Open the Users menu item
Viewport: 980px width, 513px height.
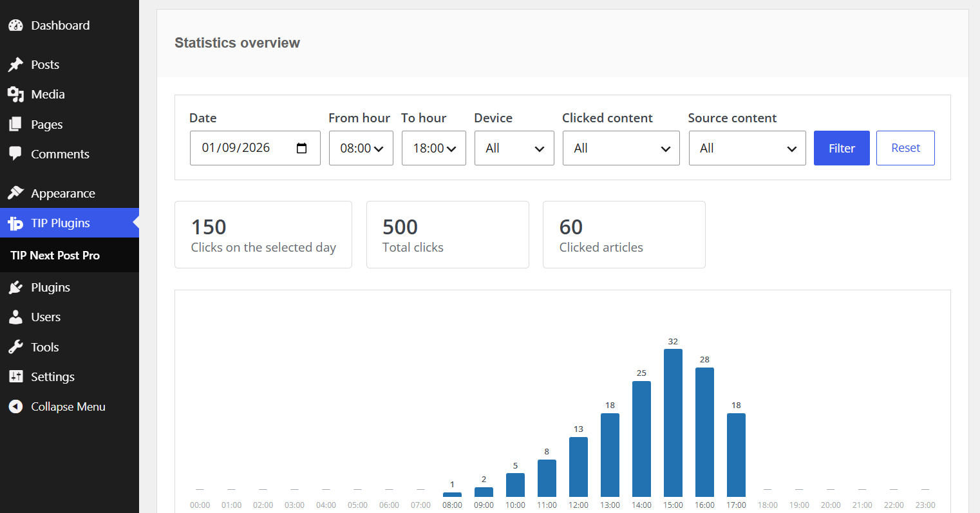[70, 317]
